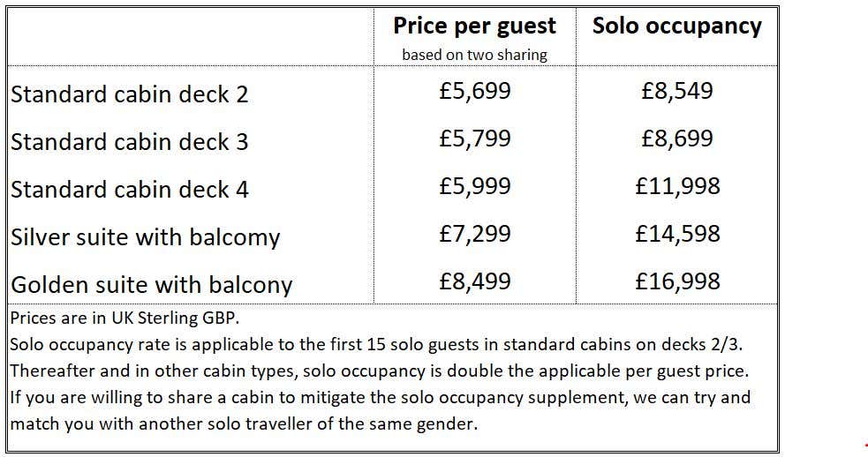Click the 'Standard cabin deck 3' row label
868x457 pixels.
[x=130, y=142]
